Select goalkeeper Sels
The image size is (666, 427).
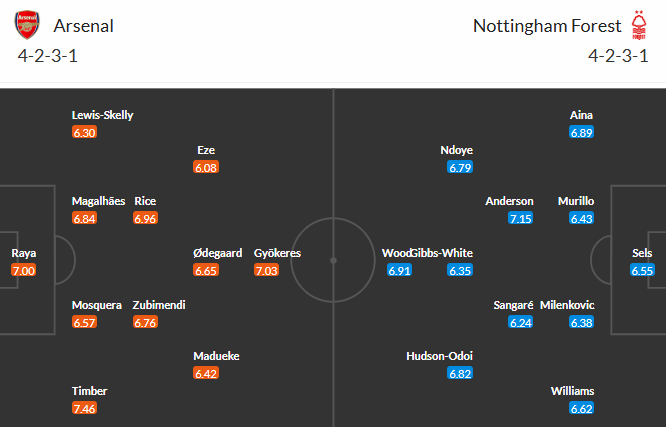click(642, 253)
